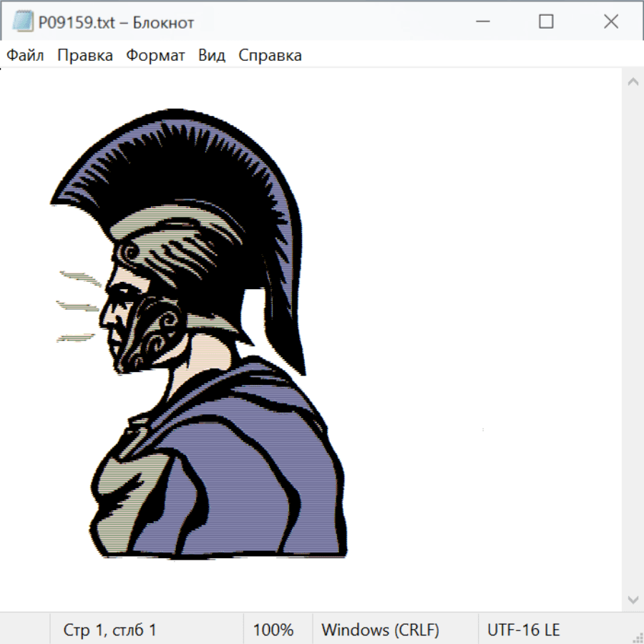Open the Вид menu
644x644 pixels.
pyautogui.click(x=212, y=56)
